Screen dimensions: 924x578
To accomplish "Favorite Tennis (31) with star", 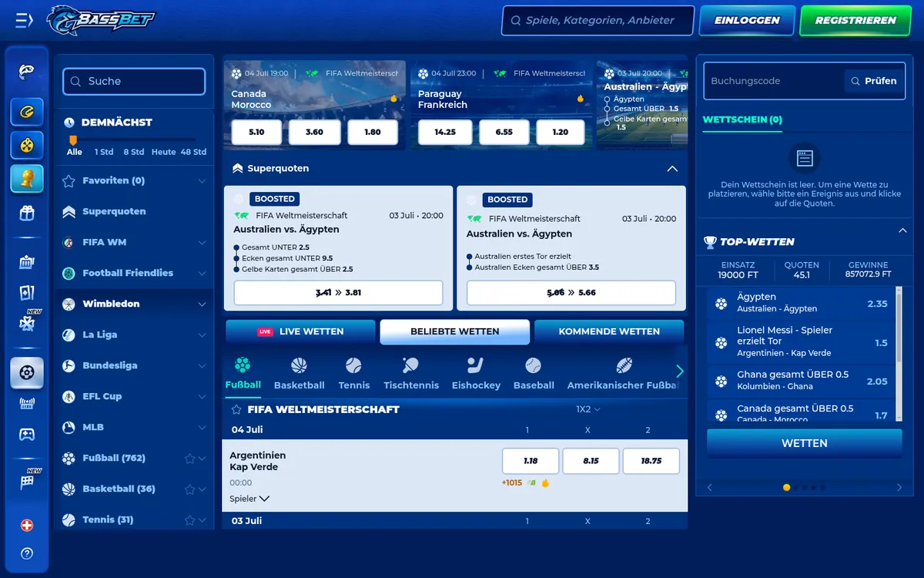I will (x=189, y=520).
